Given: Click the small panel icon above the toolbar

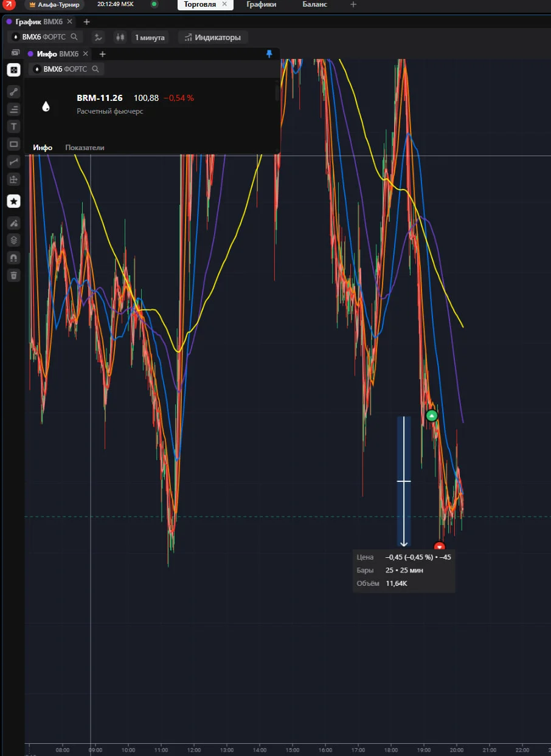Looking at the screenshot, I should click(15, 53).
